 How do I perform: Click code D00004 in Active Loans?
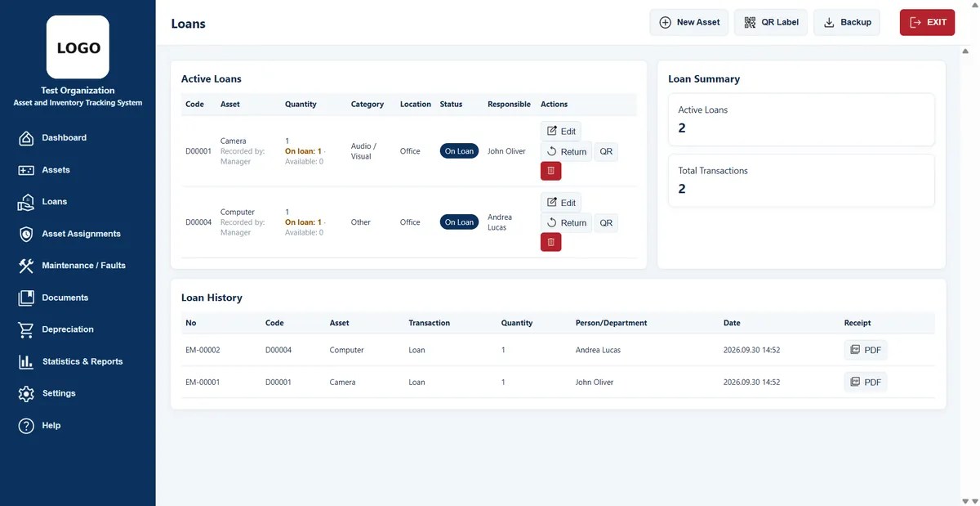(198, 222)
